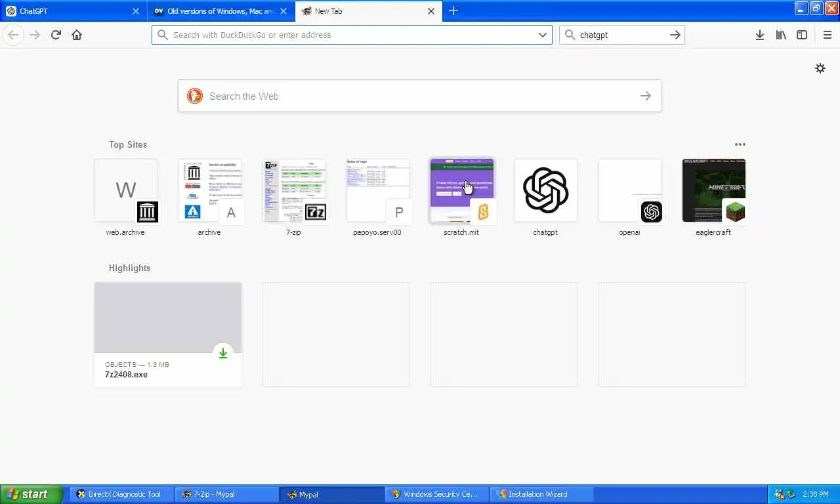Click the chatgpt search bar field
Viewport: 840px width, 504px height.
tap(622, 35)
